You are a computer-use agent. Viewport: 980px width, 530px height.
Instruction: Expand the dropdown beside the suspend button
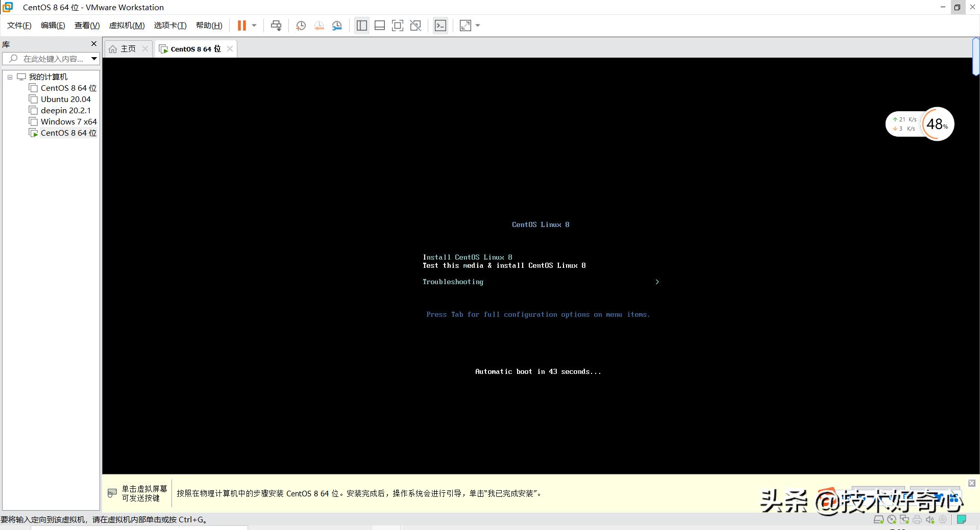[x=254, y=26]
